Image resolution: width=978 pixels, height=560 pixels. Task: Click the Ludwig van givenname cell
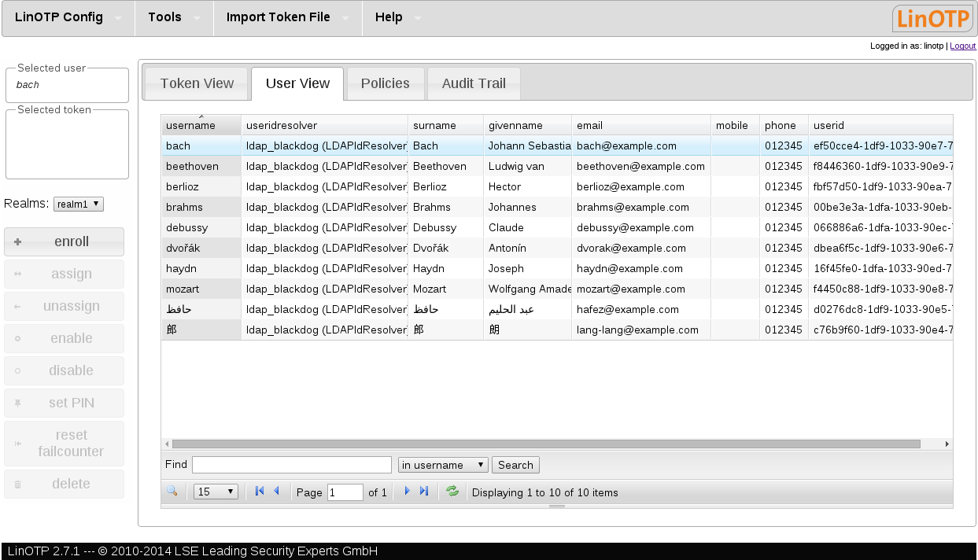pyautogui.click(x=528, y=166)
